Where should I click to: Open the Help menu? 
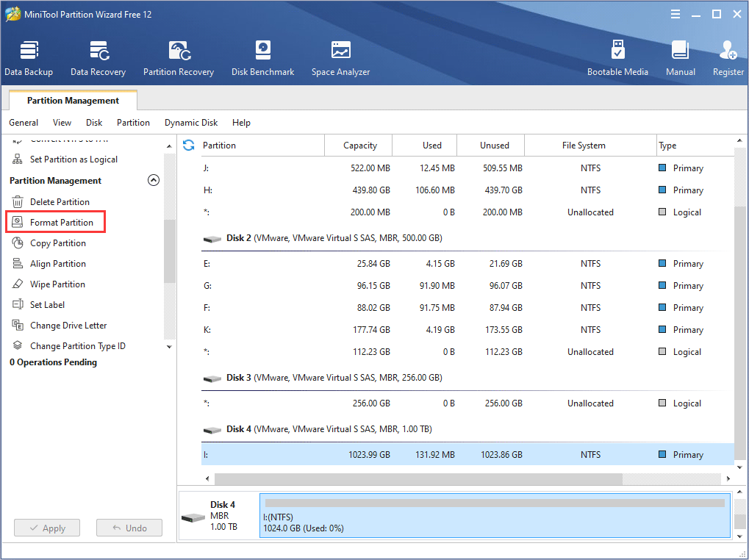tap(241, 123)
